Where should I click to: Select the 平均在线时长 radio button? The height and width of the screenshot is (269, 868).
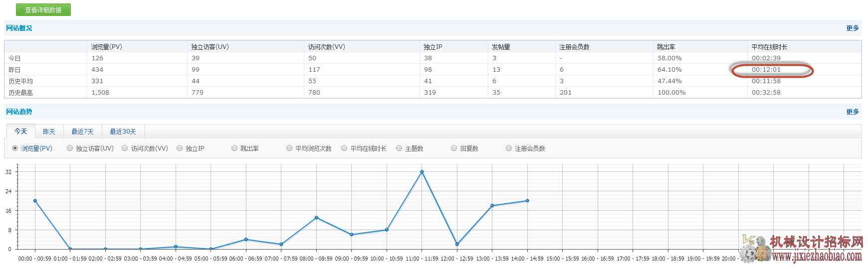click(x=344, y=148)
